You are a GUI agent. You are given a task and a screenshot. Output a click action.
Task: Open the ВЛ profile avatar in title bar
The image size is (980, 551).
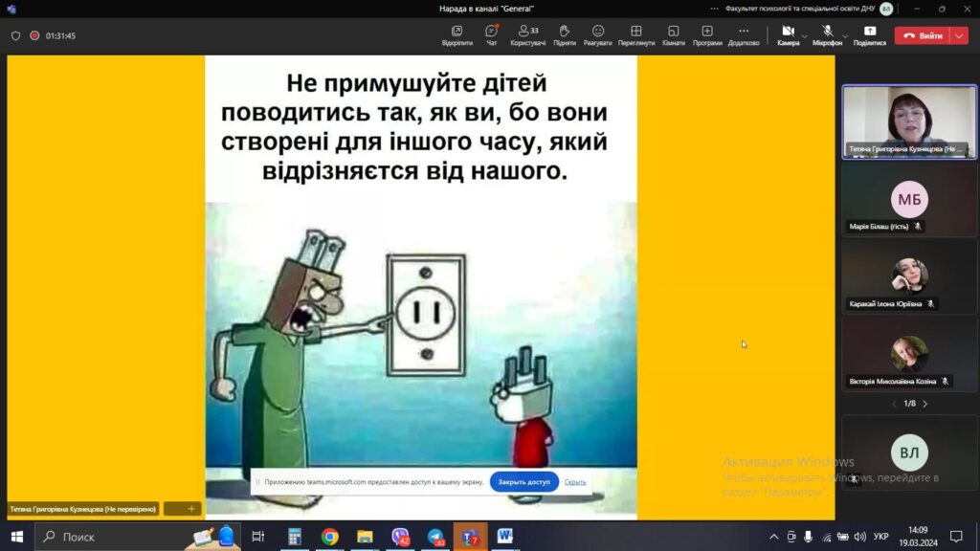(886, 9)
